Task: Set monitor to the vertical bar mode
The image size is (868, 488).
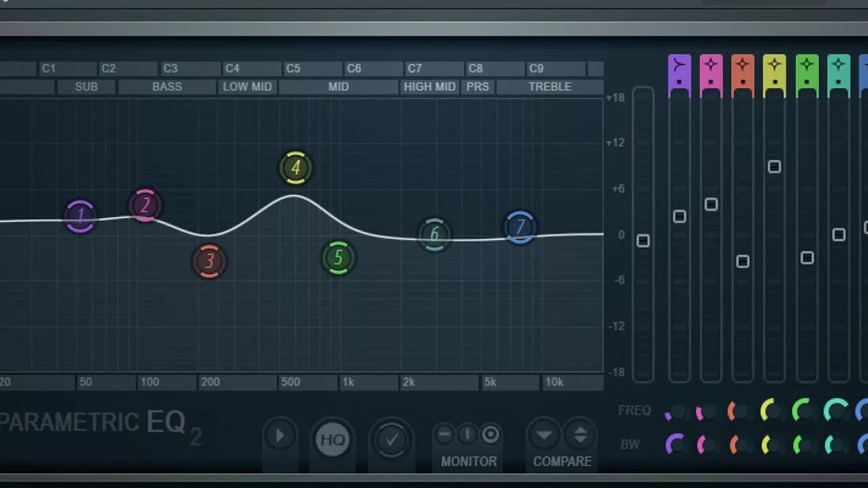Action: [467, 434]
